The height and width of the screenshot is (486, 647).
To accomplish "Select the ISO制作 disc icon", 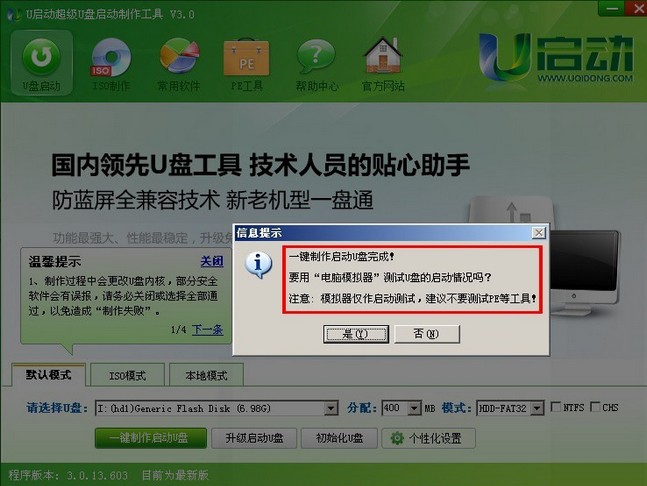I will [111, 64].
